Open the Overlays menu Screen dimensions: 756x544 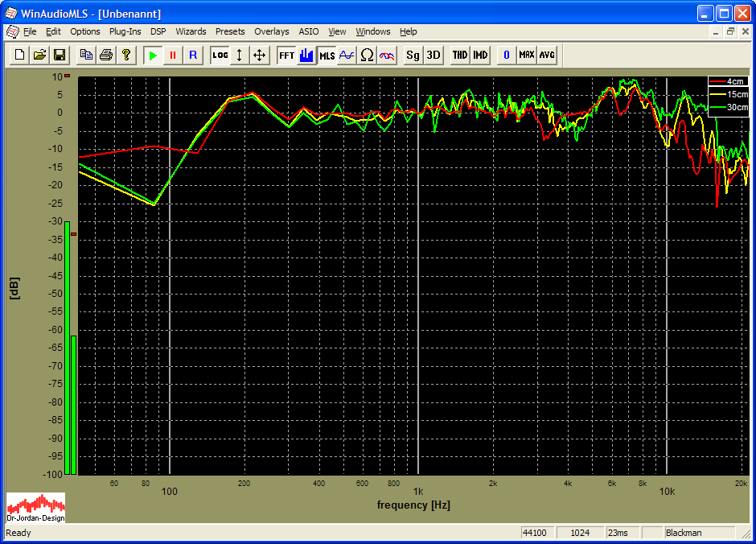click(x=271, y=31)
